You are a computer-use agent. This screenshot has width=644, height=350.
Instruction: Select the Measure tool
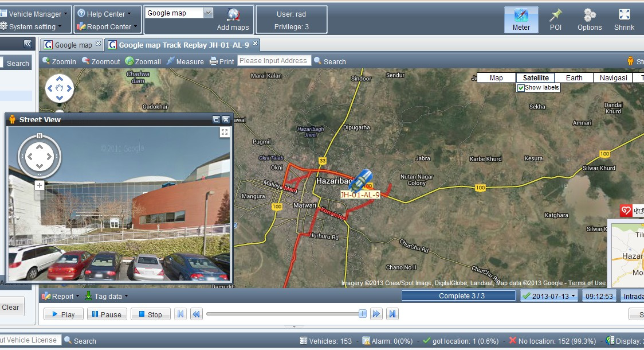tap(185, 61)
